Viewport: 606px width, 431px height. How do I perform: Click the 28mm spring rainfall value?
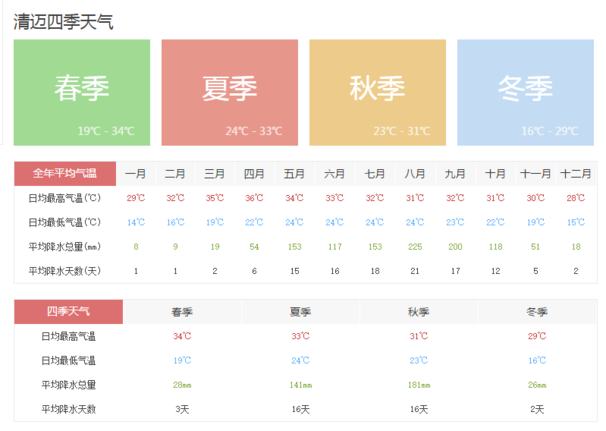click(182, 385)
